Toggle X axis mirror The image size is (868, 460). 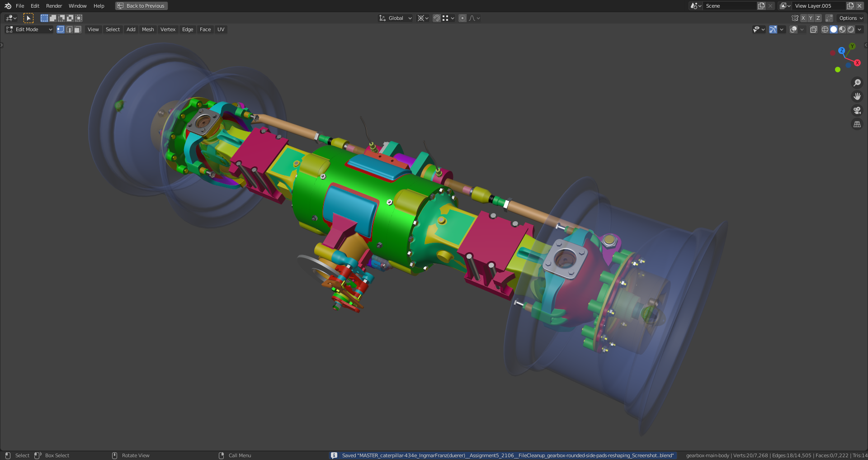[803, 18]
